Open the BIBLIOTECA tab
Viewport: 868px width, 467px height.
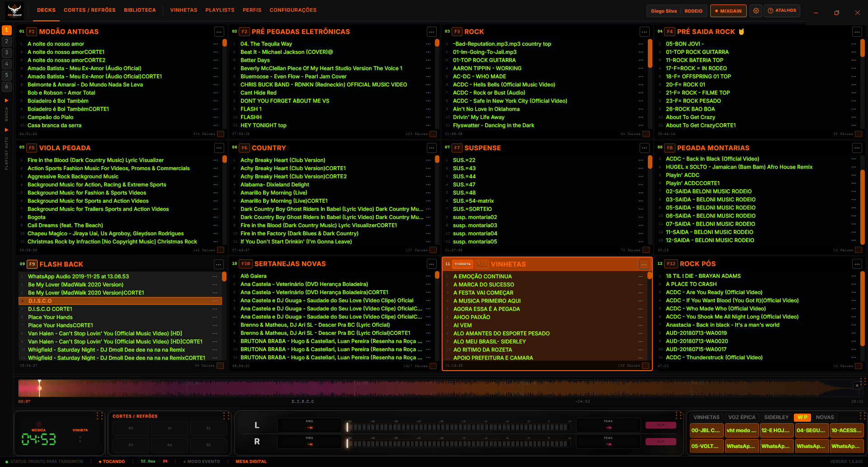click(140, 10)
